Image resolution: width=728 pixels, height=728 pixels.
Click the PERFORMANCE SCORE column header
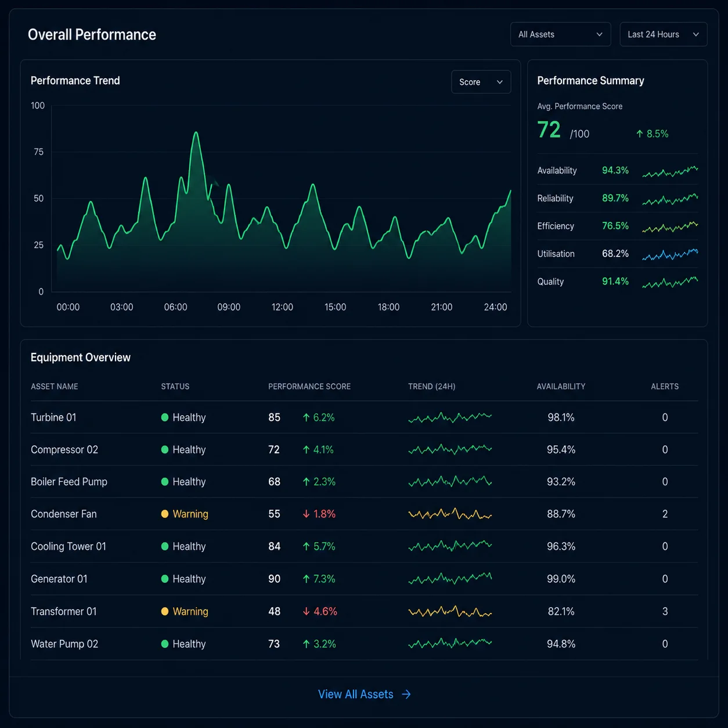309,387
